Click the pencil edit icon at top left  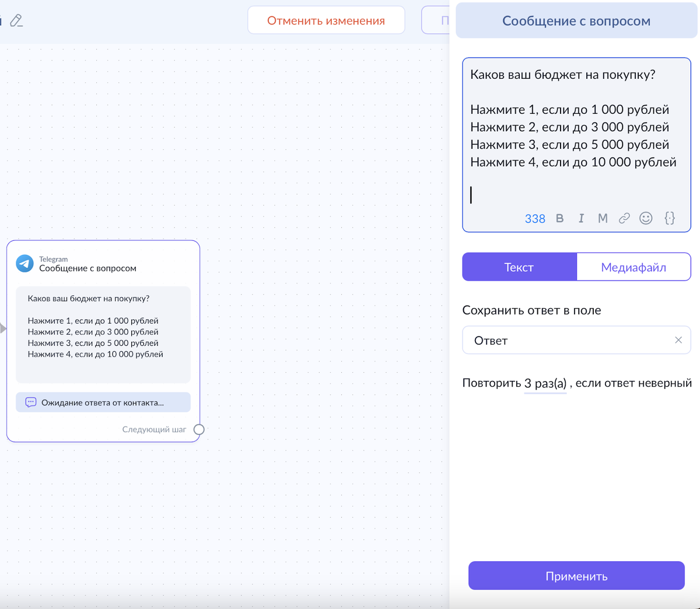[x=17, y=20]
